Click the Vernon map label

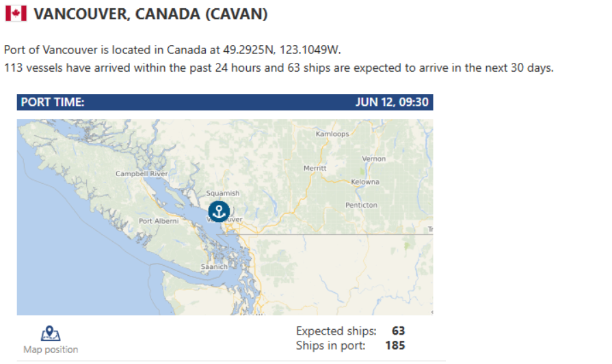tap(373, 159)
